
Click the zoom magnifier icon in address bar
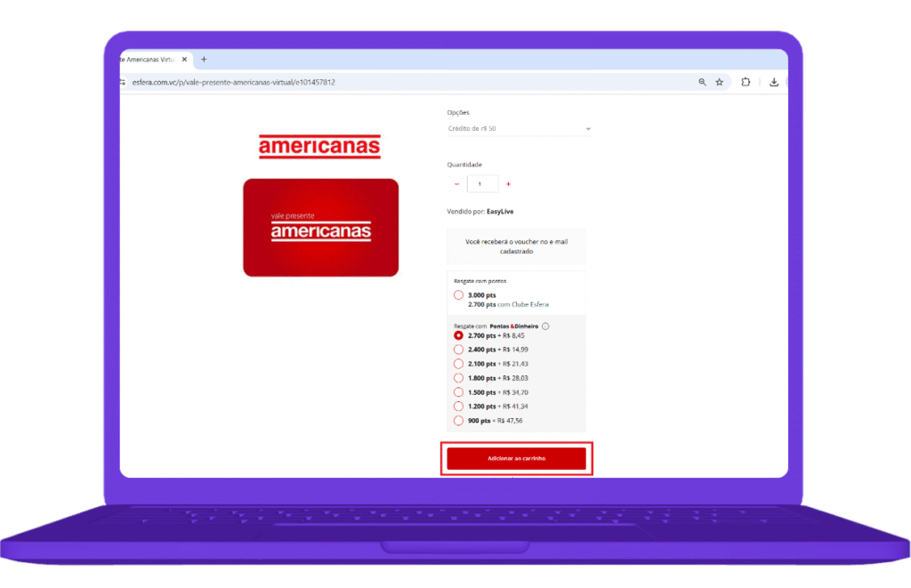click(x=702, y=82)
